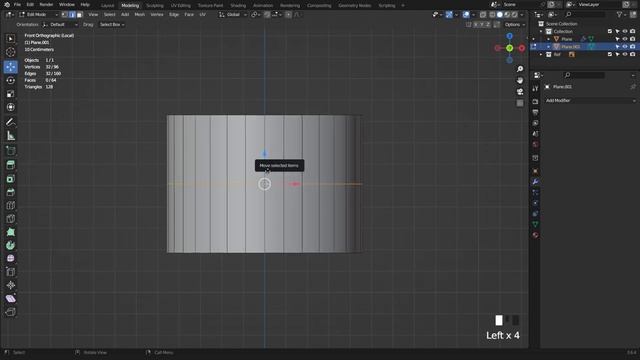Open the Material properties tab icon
Screen dimensions: 640x360
coord(536,235)
